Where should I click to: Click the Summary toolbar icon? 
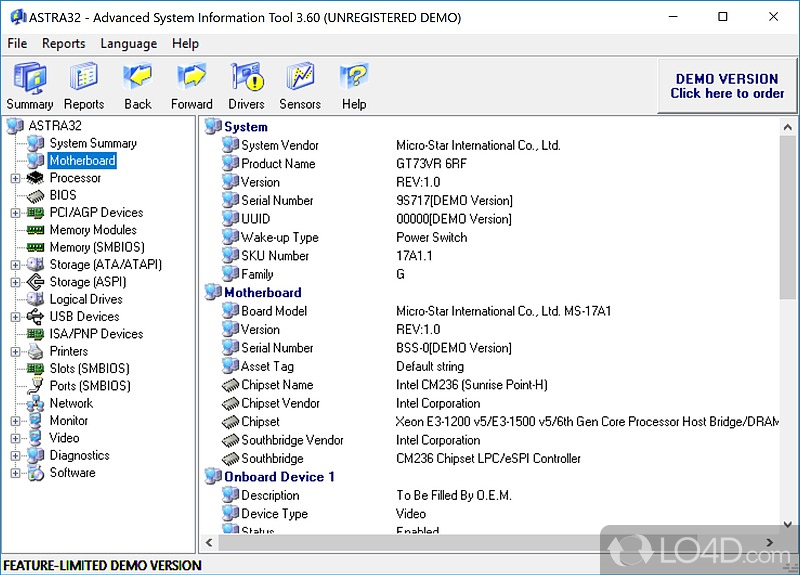[x=29, y=79]
